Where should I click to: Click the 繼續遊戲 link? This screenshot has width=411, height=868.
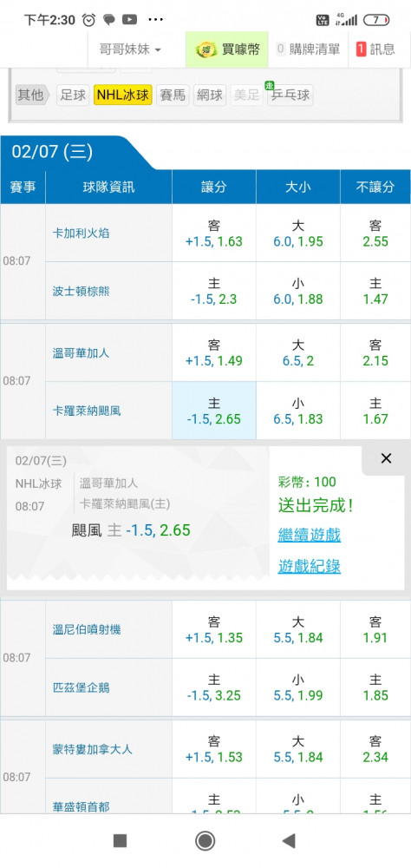pyautogui.click(x=310, y=536)
